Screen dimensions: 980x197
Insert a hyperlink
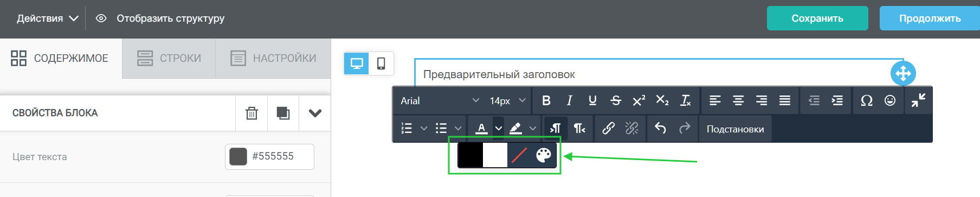[x=608, y=129]
